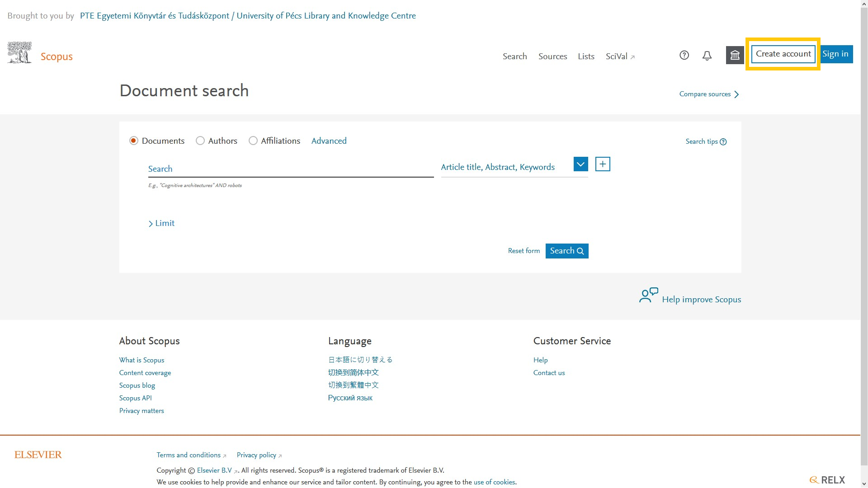This screenshot has height=488, width=868.
Task: Open Search tips link
Action: [702, 141]
